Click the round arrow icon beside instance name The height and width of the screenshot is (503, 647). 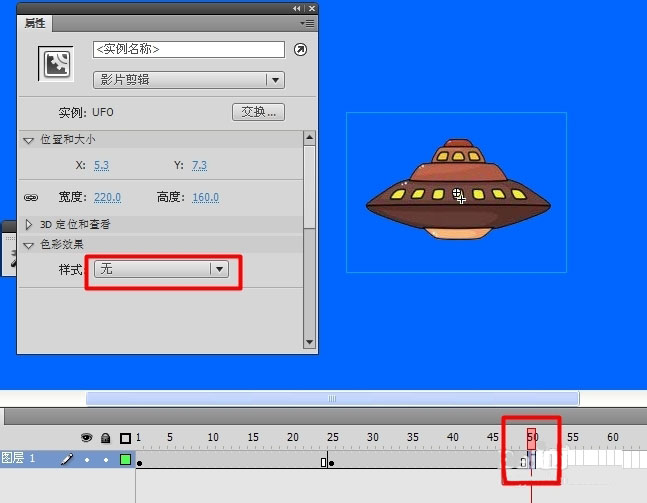click(x=300, y=50)
